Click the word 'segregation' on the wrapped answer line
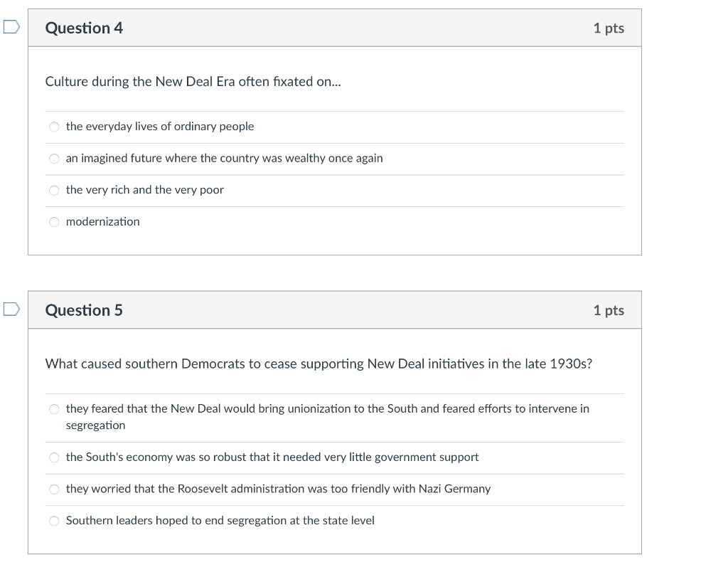The height and width of the screenshot is (572, 728). coord(95,425)
